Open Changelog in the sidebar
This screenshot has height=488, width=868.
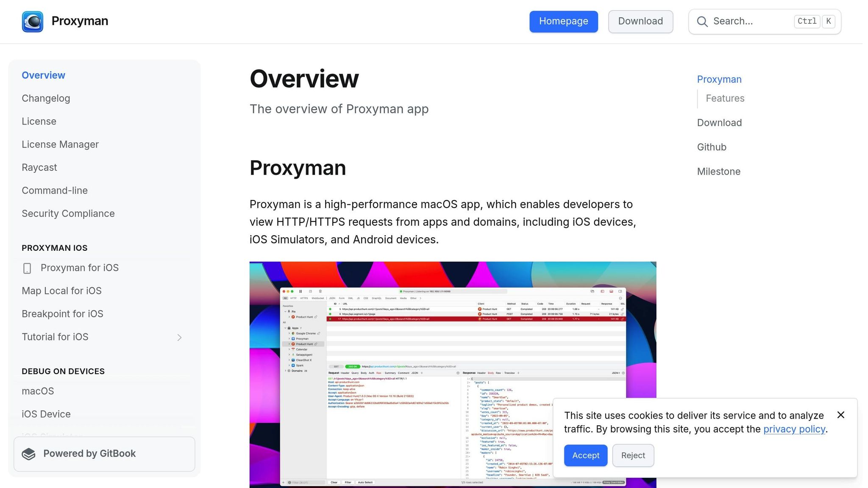tap(46, 98)
